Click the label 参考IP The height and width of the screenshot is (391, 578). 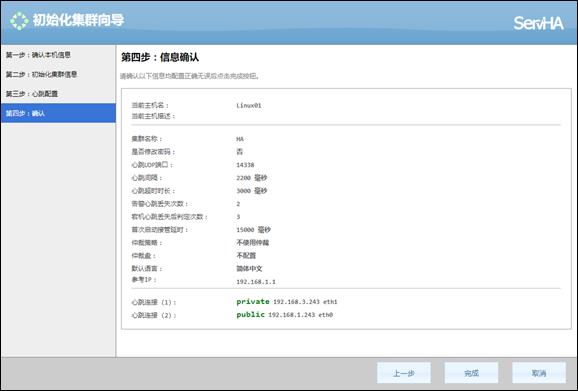click(144, 280)
